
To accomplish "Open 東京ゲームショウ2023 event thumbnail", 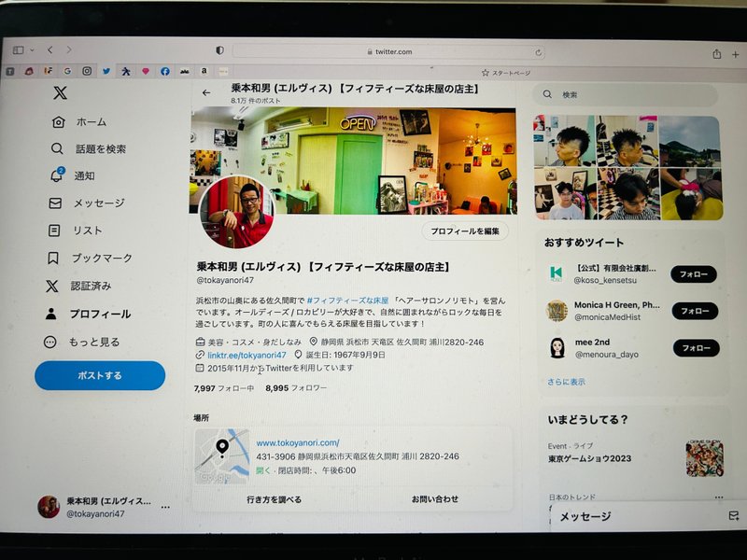I will point(705,458).
